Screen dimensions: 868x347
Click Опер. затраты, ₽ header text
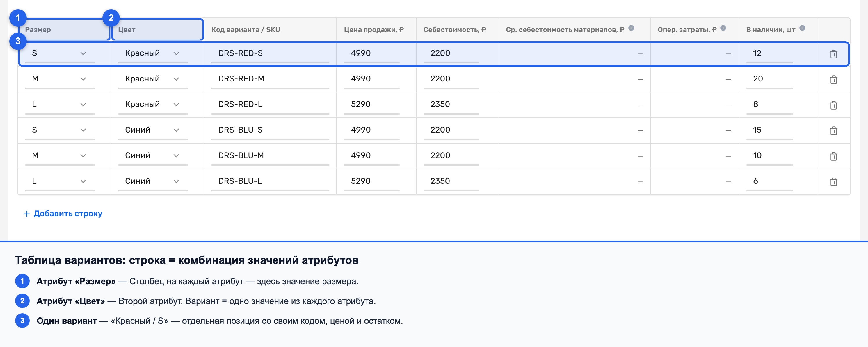pos(687,30)
